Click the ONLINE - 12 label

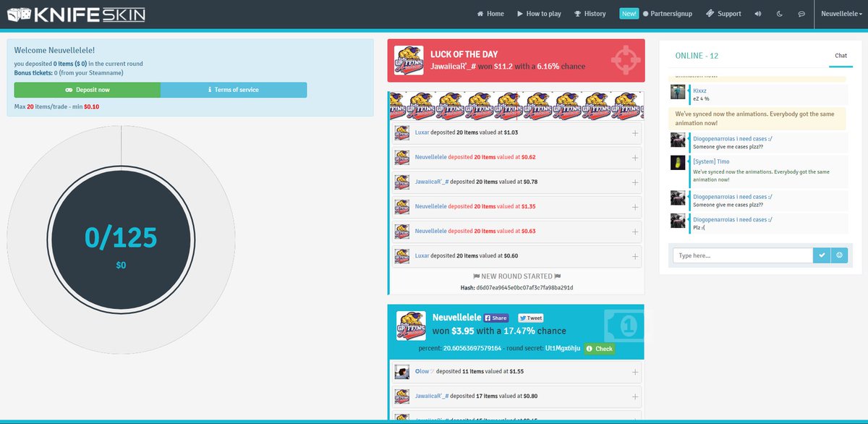(x=697, y=56)
